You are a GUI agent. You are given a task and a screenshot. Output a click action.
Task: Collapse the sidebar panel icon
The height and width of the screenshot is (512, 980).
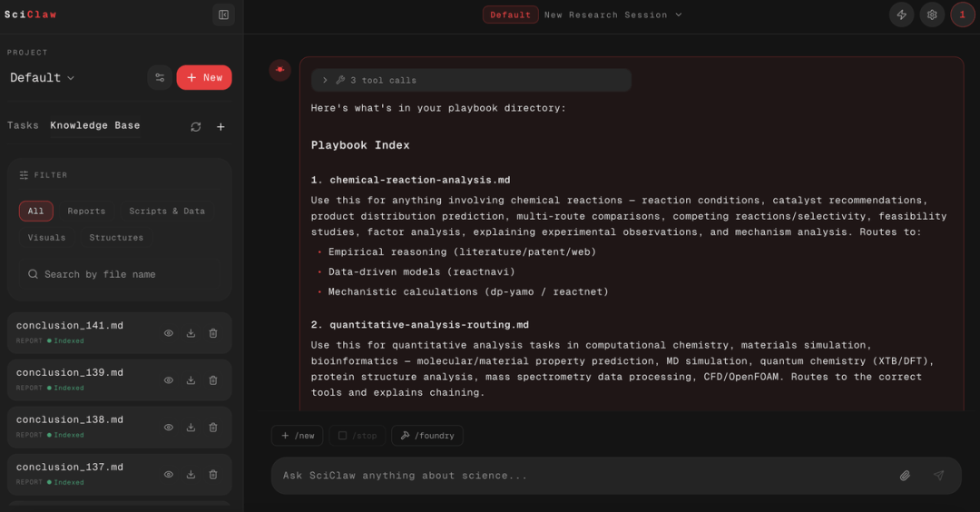(x=223, y=15)
